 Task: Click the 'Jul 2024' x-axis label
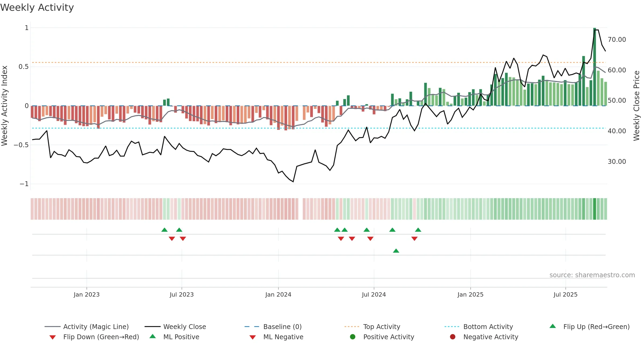[x=374, y=295]
